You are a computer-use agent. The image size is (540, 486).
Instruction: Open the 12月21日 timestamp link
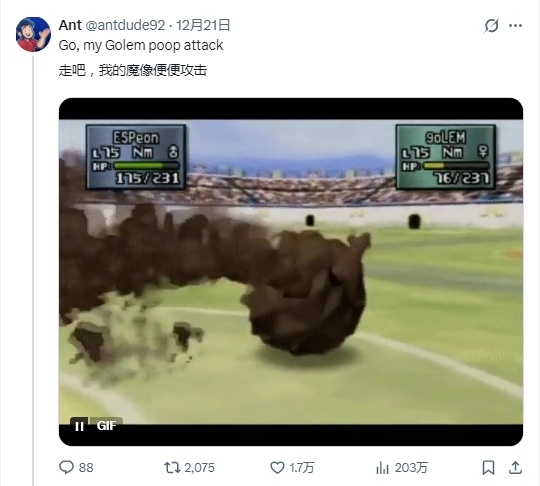203,25
